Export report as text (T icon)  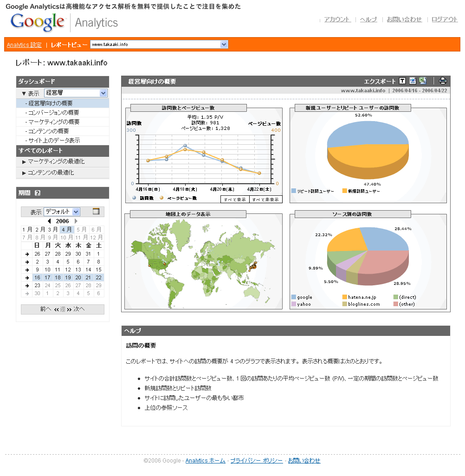pos(402,81)
